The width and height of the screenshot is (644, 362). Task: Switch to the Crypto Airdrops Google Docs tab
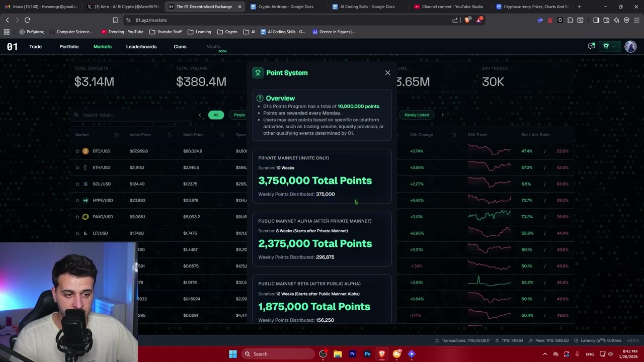coord(284,7)
